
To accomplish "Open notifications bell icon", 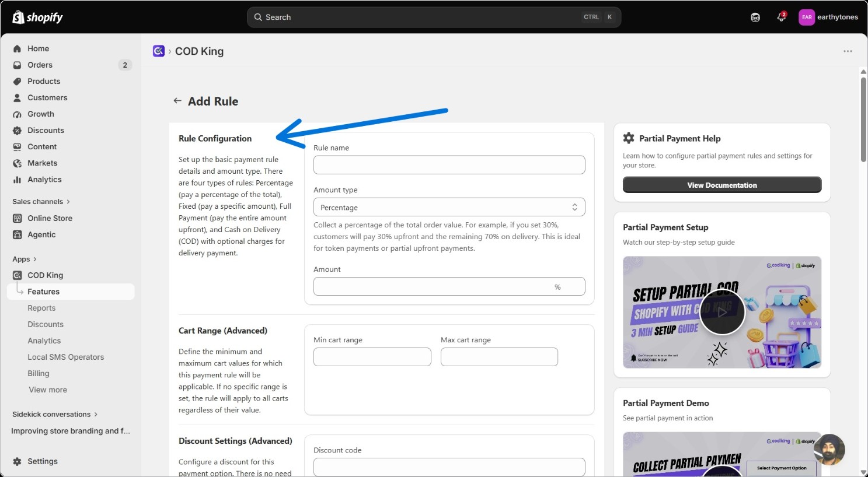I will (781, 17).
